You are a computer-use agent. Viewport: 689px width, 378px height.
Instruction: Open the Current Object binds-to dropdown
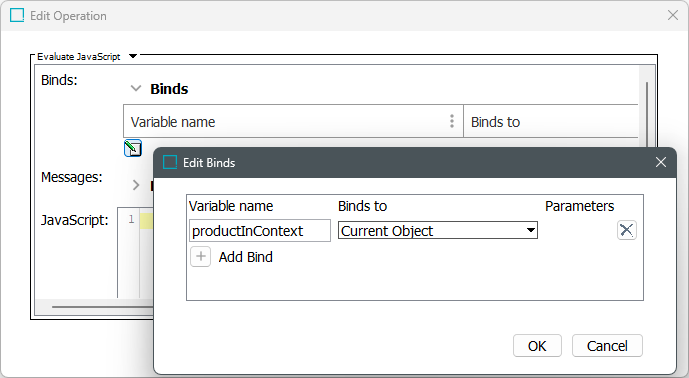click(438, 230)
